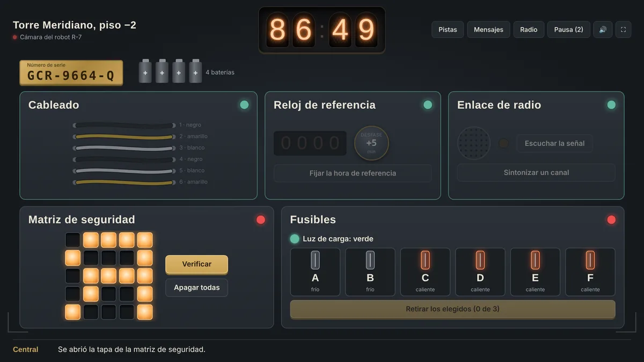The image size is (644, 362).
Task: Click the last battery icon before '4 baterías'
Action: 195,71
